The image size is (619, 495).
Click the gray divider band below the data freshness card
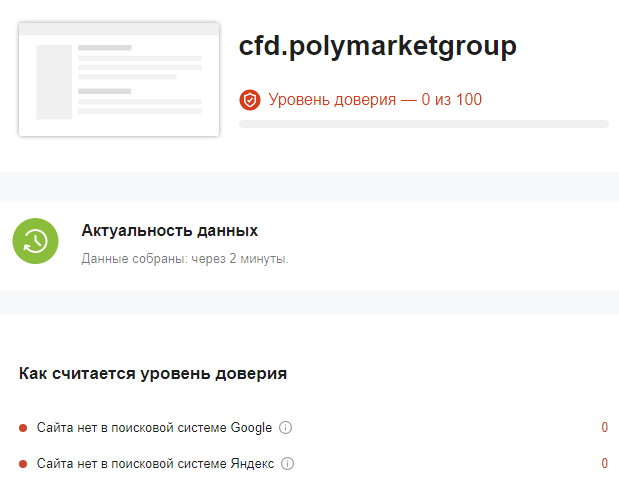pos(309,302)
